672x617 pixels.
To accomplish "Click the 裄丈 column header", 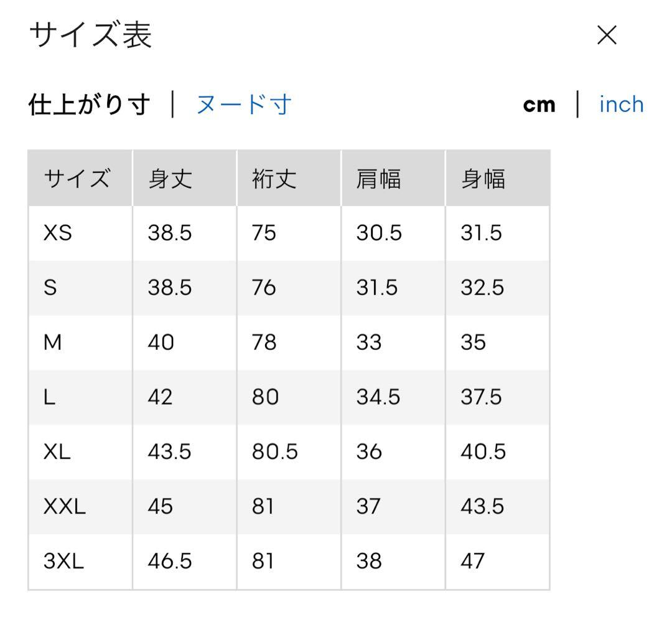I will point(274,178).
